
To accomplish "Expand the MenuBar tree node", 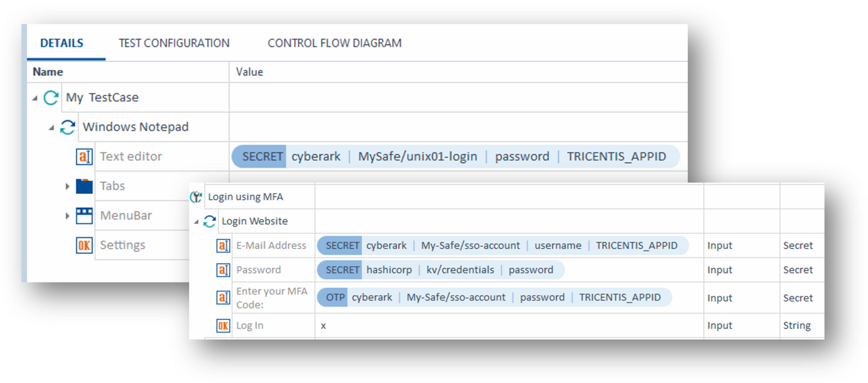I will (x=68, y=215).
